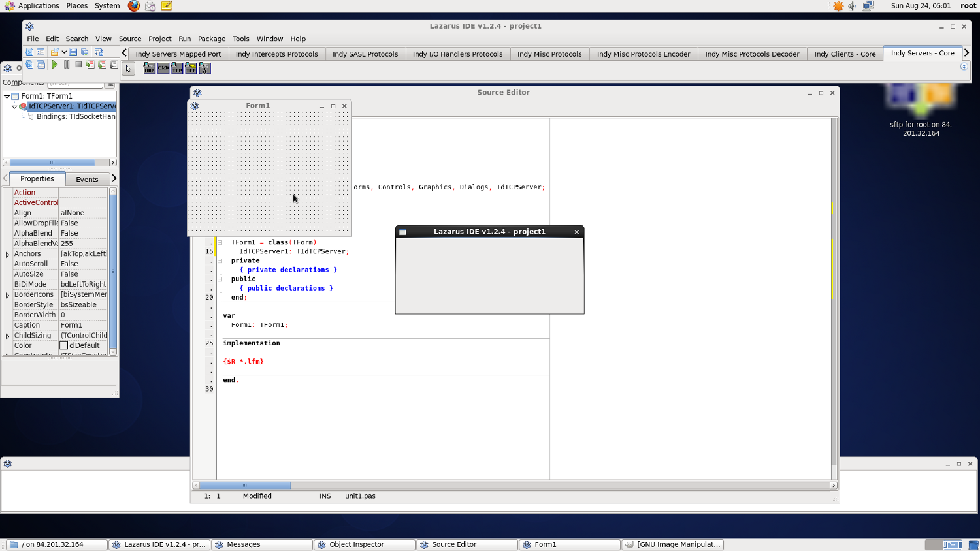
Task: Switch to the Events tab
Action: click(x=87, y=180)
